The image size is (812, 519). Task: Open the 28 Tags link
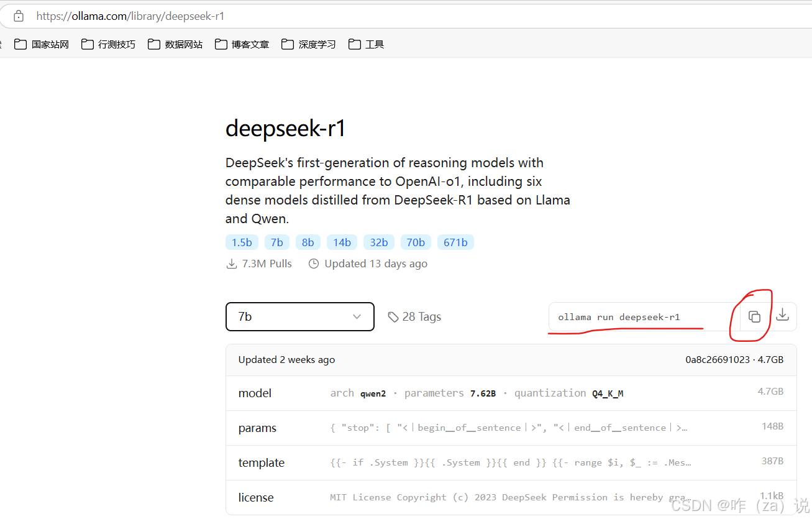414,317
